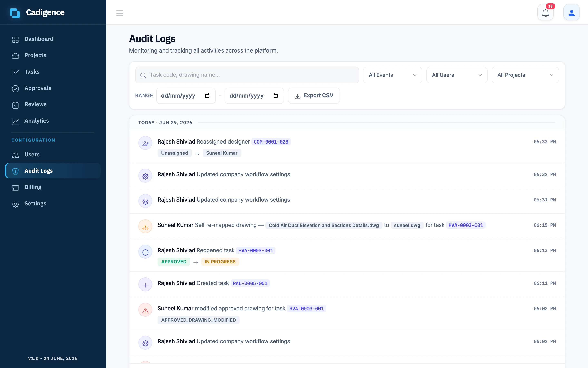Click gear icon of 06:02 PM settings entry
Image resolution: width=588 pixels, height=368 pixels.
[x=145, y=343]
